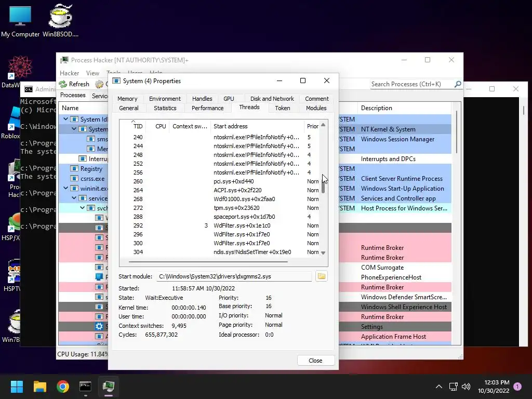
Task: Launch Google Chrome from the taskbar
Action: click(63, 387)
